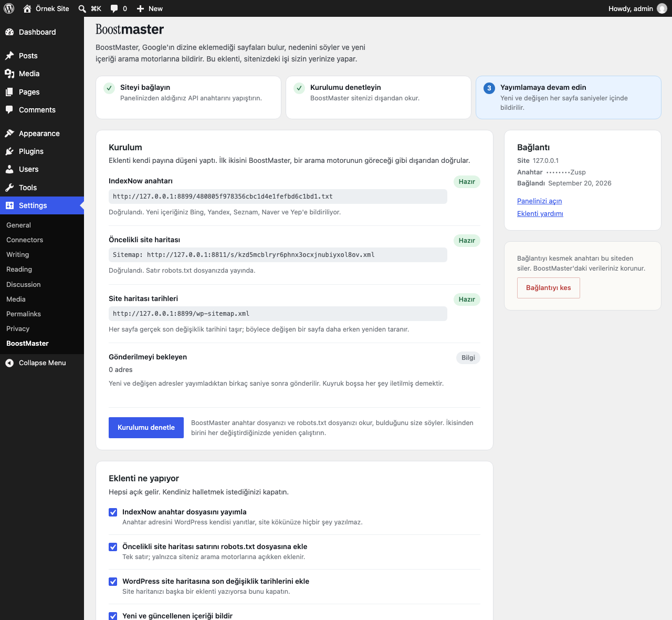Toggle Yeni ve güncellenen içeriği bildir checkbox

click(113, 616)
